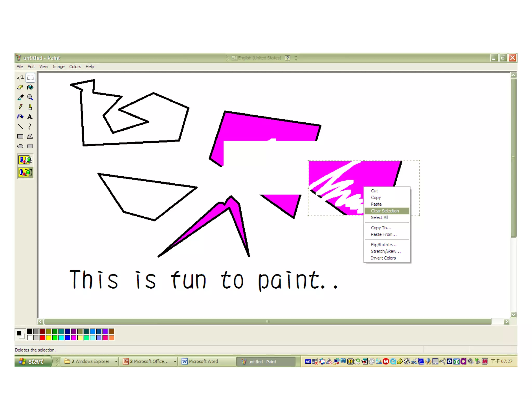The image size is (532, 399).
Task: Select the Text tool
Action: point(30,117)
